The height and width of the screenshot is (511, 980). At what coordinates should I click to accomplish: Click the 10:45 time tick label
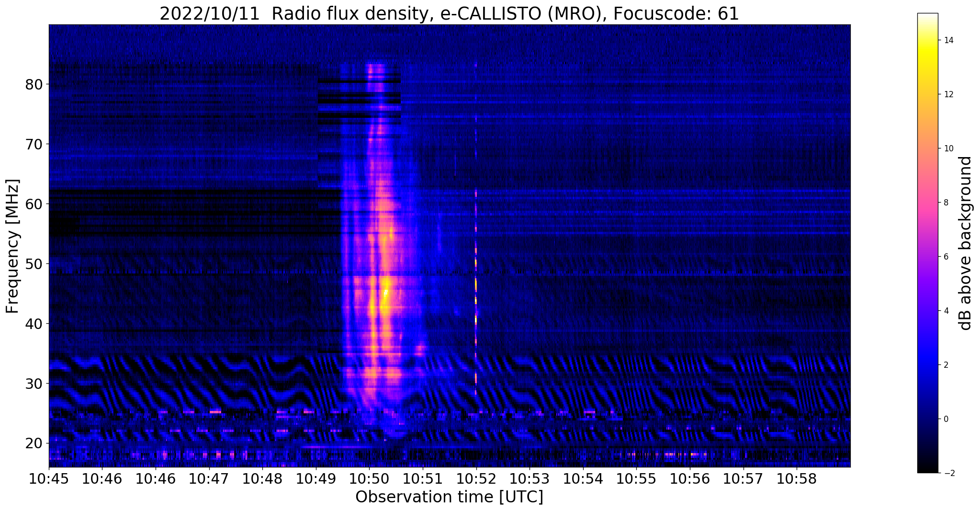coord(49,478)
